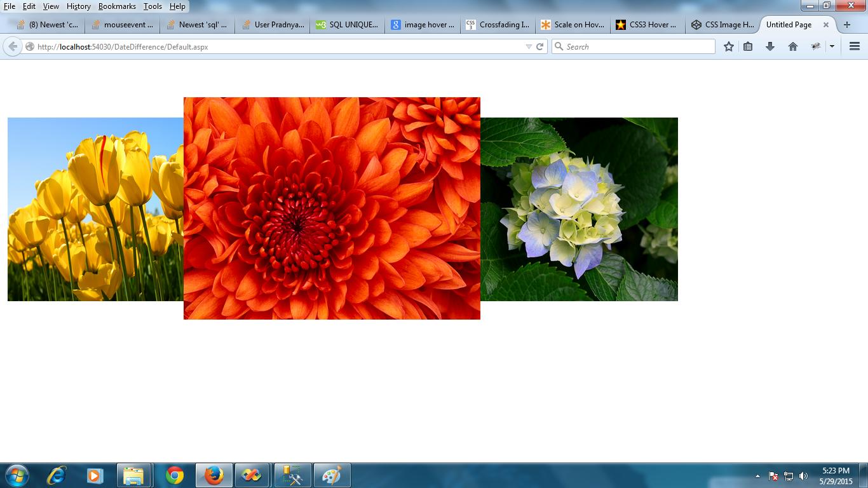Open a new tab with the plus button
The width and height of the screenshot is (868, 488).
(x=846, y=25)
